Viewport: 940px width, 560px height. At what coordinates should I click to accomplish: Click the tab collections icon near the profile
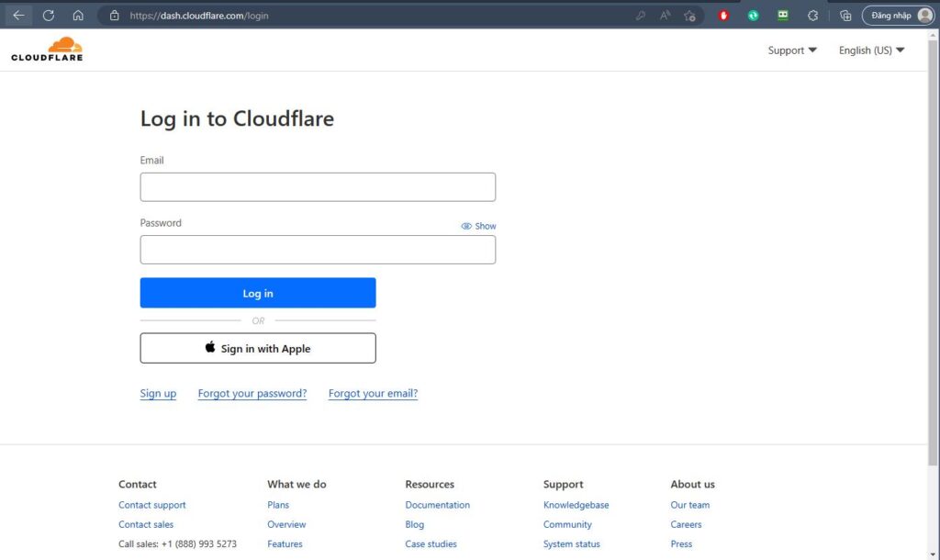[845, 15]
